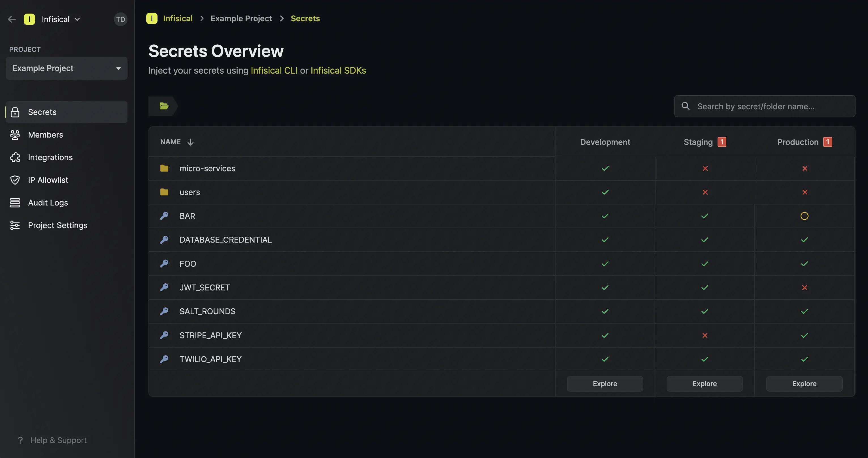Open IP Allowlist using the shield icon
The width and height of the screenshot is (868, 458).
pyautogui.click(x=16, y=180)
